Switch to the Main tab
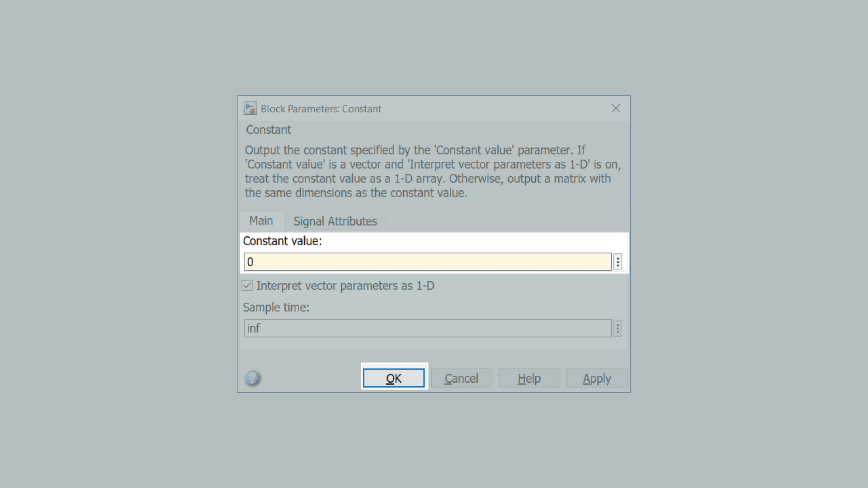 (261, 221)
